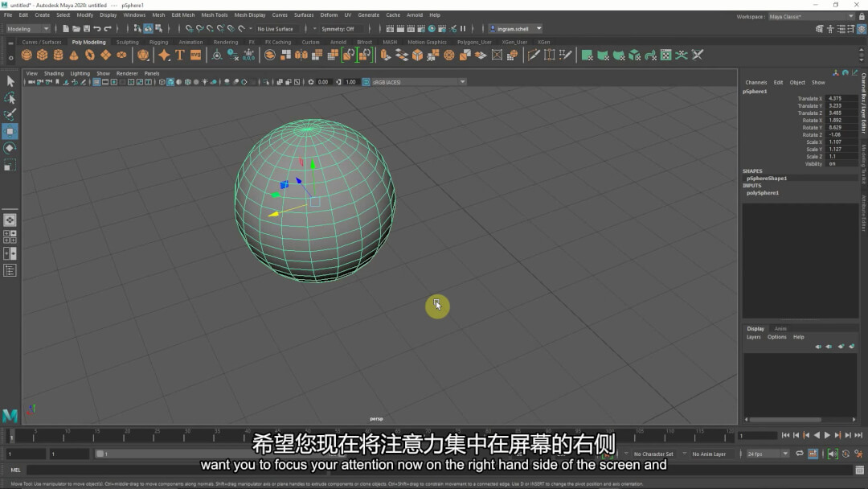Click the Super Ellipse shelf icon

[165, 55]
